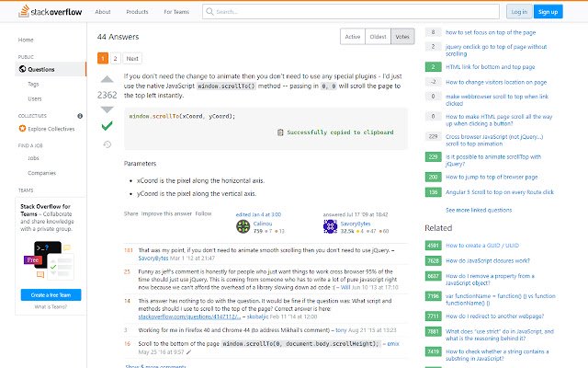Image resolution: width=588 pixels, height=368 pixels.
Task: Open 'jquery onclick go to top of page without scrolling'
Action: point(496,51)
